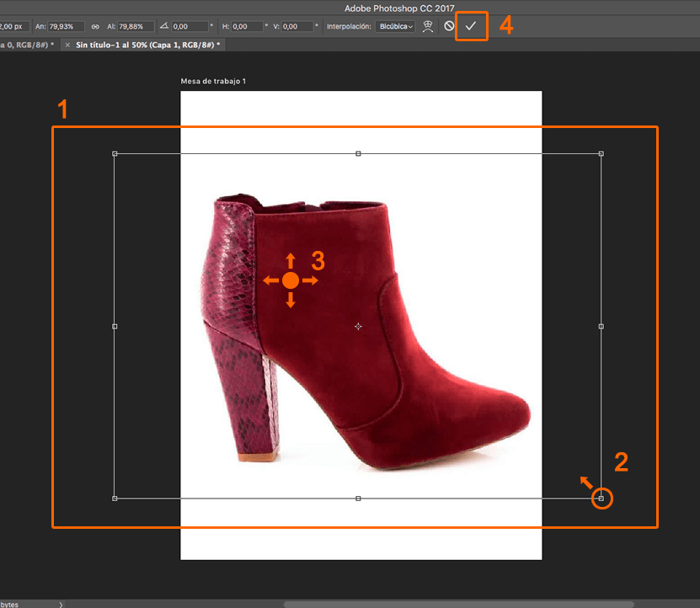
Task: Click the height (Al) percentage field
Action: [x=136, y=27]
